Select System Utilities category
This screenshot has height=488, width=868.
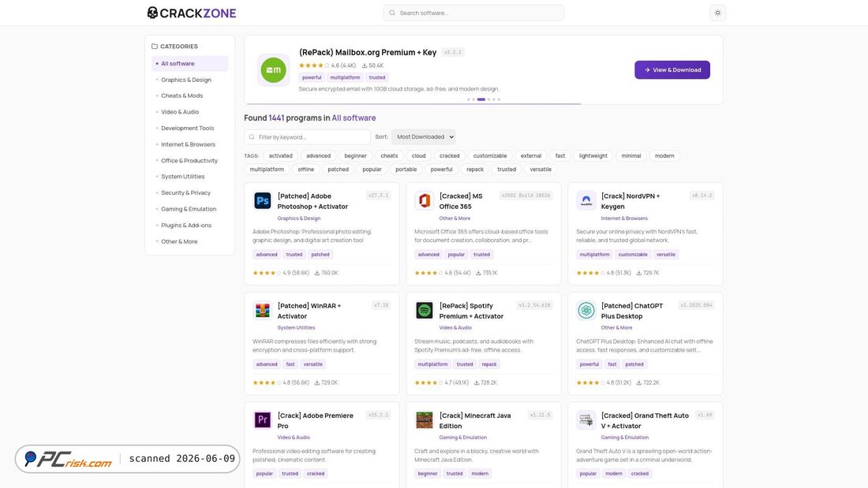[x=190, y=177]
